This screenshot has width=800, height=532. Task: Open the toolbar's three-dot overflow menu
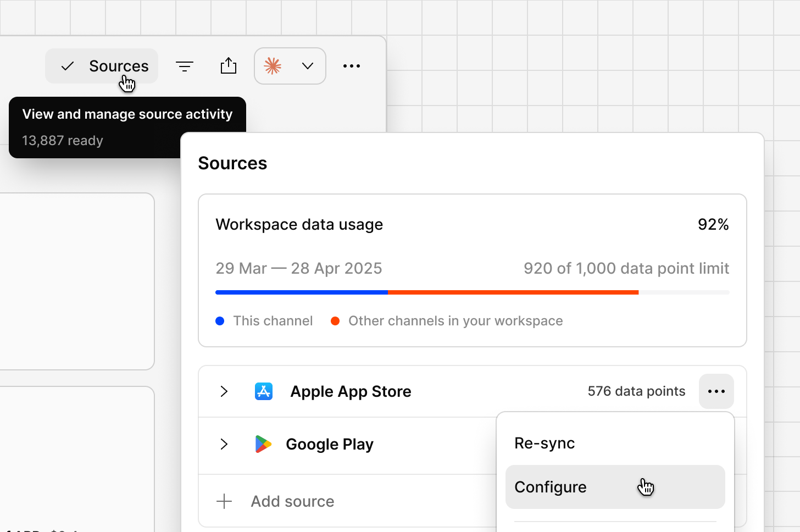click(x=352, y=66)
